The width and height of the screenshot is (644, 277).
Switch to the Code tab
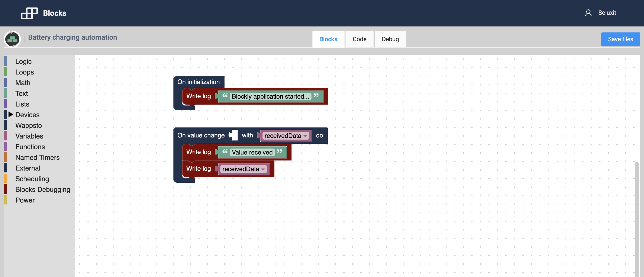pos(359,39)
